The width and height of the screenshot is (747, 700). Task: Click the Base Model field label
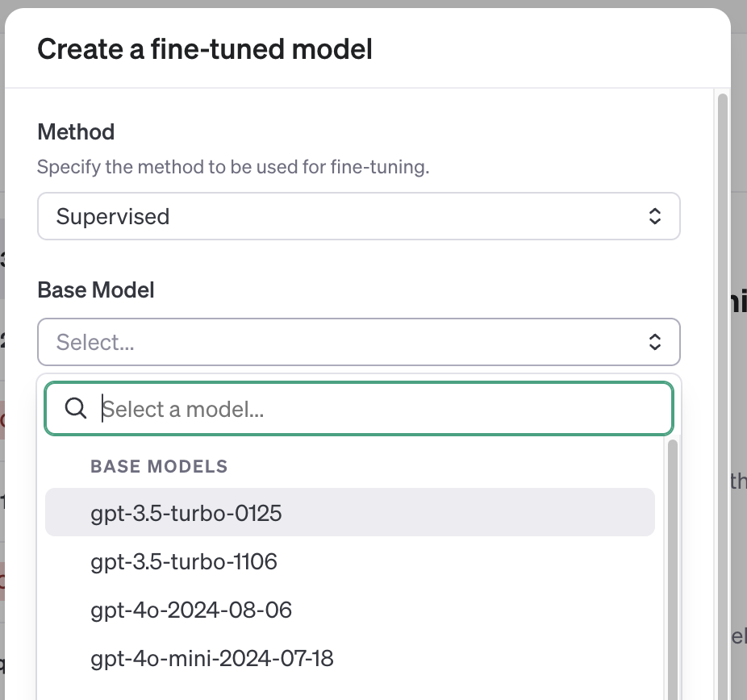click(x=96, y=290)
